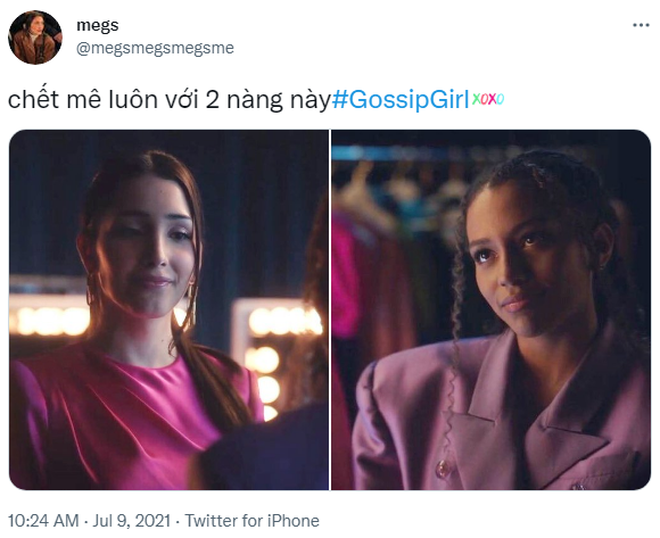The image size is (660, 538).
Task: Open the Twitter for iPhone source link
Action: pyautogui.click(x=252, y=521)
